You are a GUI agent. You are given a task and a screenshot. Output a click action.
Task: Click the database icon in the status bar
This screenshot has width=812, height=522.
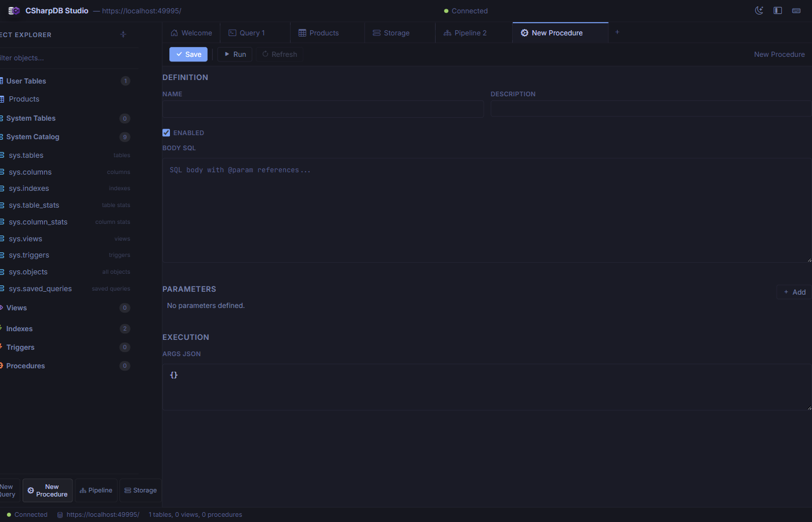coord(60,514)
